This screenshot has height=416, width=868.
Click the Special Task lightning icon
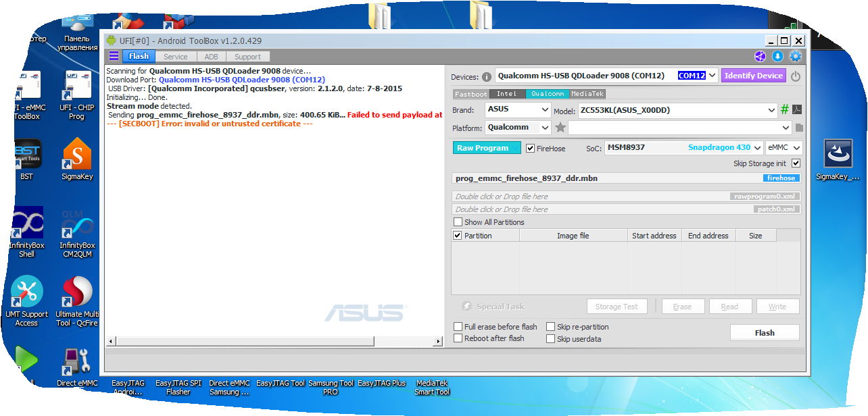pos(466,306)
